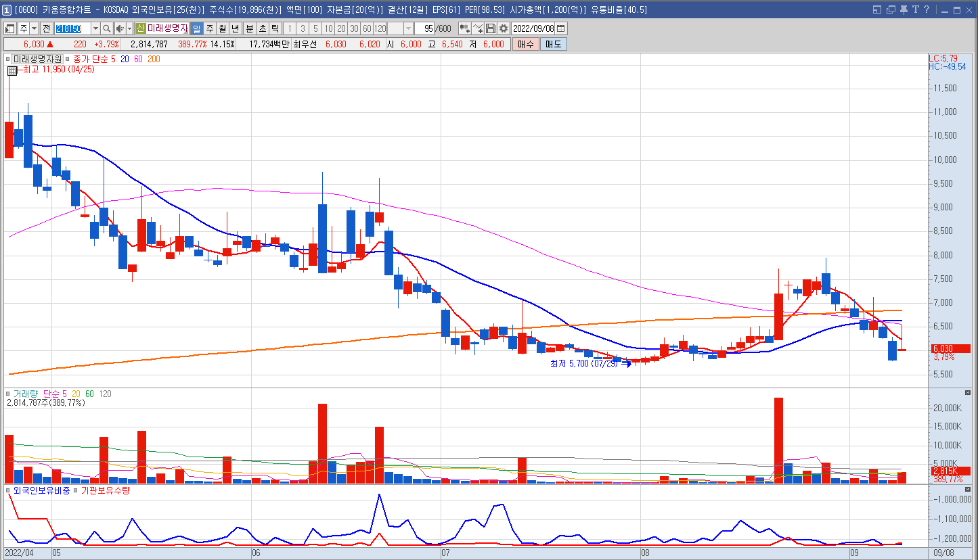Select the 30 interval preset

click(354, 28)
